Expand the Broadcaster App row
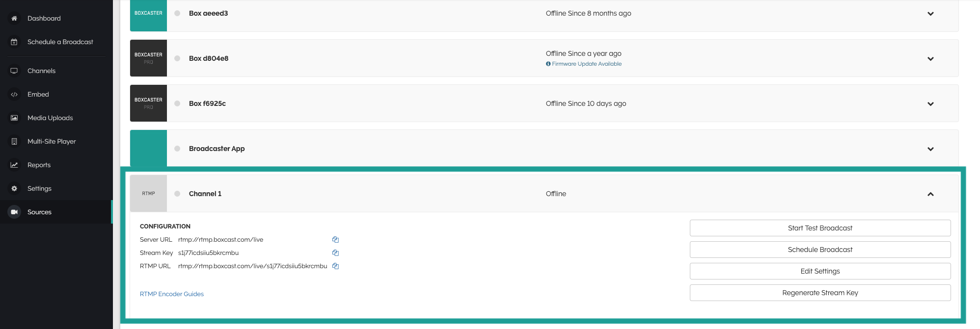980x329 pixels. (930, 149)
